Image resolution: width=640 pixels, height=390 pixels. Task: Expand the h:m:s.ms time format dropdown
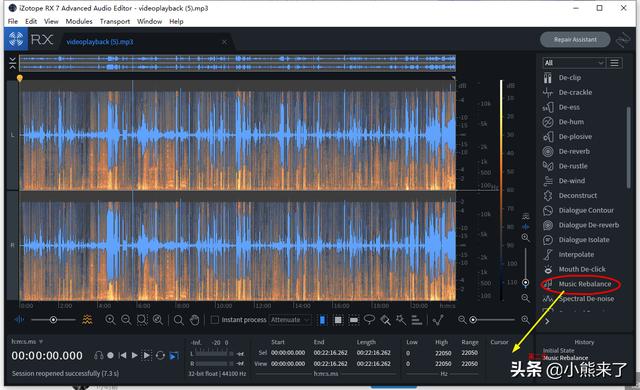click(27, 341)
